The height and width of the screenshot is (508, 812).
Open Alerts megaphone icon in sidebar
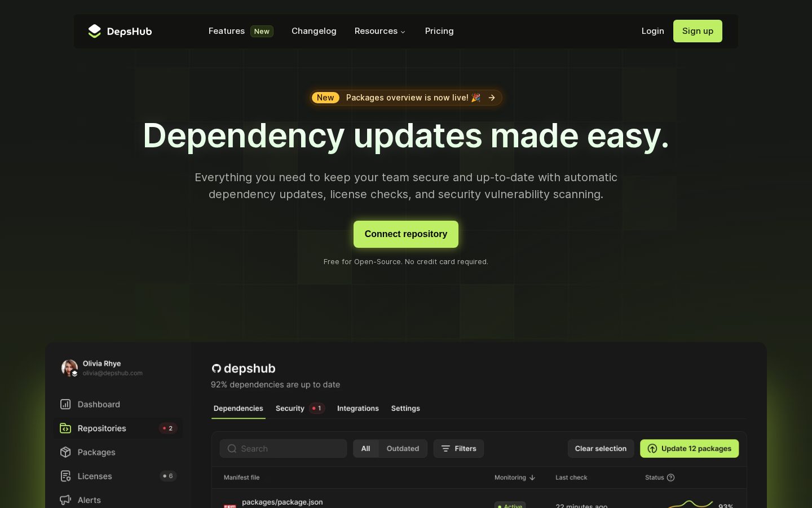[65, 500]
